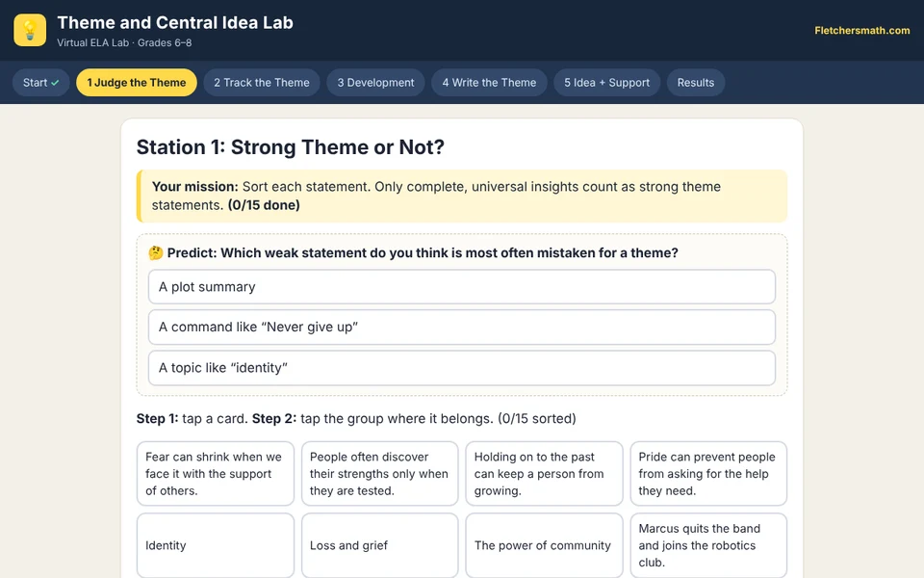Screen dimensions: 924x578
Task: Switch to 2 Track the Theme tab
Action: (x=262, y=83)
